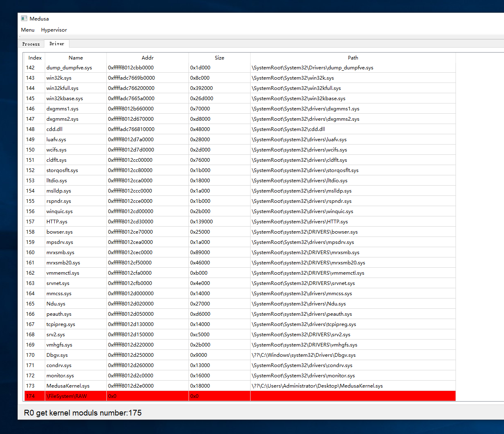Click the winquic.sys name cell
The height and width of the screenshot is (434, 504).
(x=76, y=211)
